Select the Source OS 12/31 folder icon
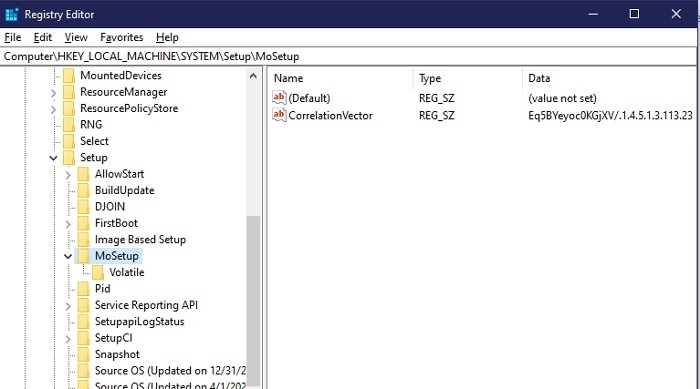The image size is (700, 389). 83,371
